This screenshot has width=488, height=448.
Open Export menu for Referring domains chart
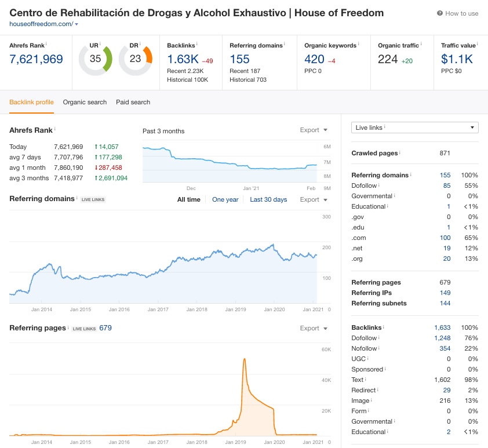pos(314,199)
